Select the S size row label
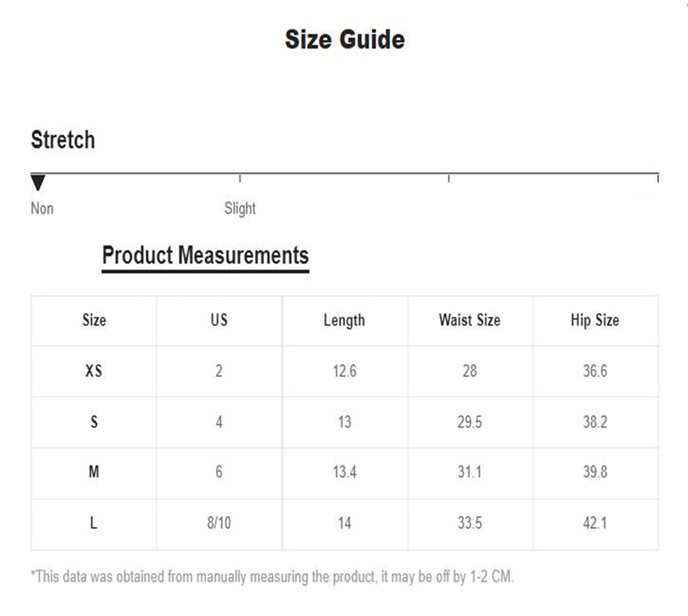This screenshot has height=616, width=688. click(94, 422)
